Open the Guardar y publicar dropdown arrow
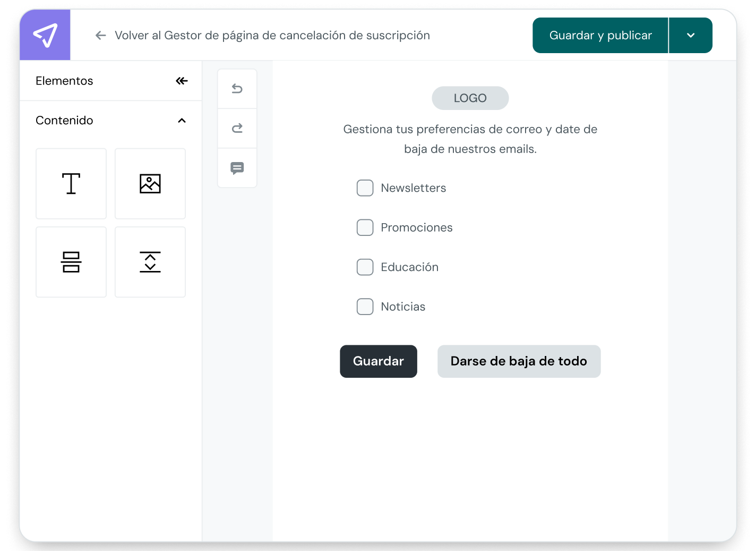This screenshot has height=551, width=756. [690, 35]
